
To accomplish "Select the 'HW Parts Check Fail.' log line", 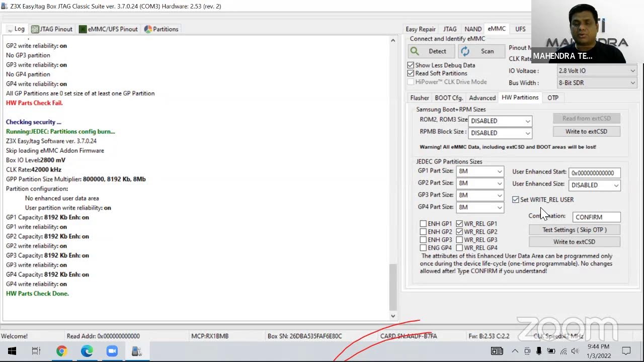I will [x=34, y=103].
